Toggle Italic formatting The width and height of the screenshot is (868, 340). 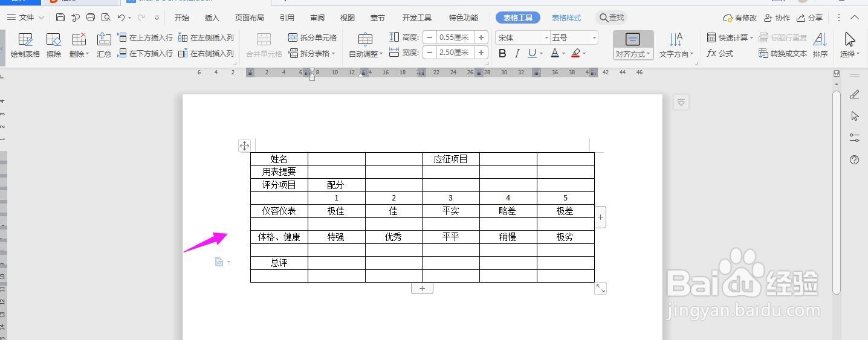click(x=517, y=53)
